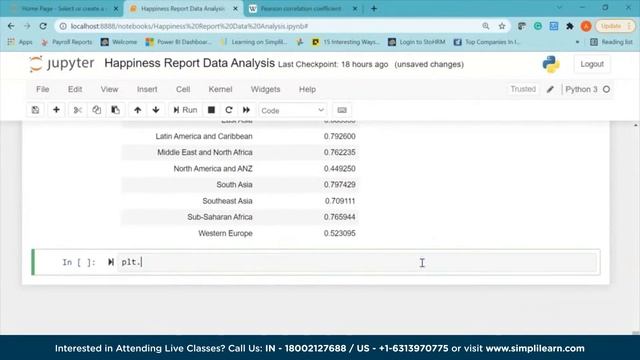
Task: Open the View menu
Action: pos(109,89)
